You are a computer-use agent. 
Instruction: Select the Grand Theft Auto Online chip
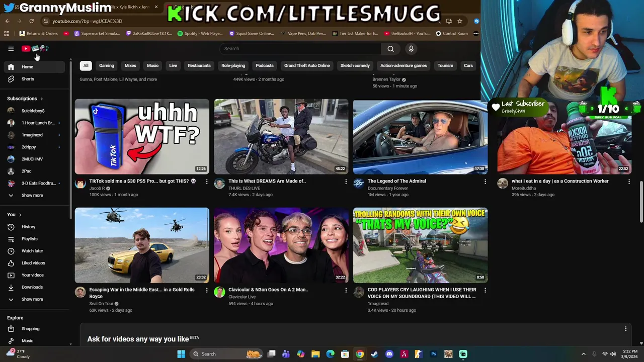coord(307,66)
